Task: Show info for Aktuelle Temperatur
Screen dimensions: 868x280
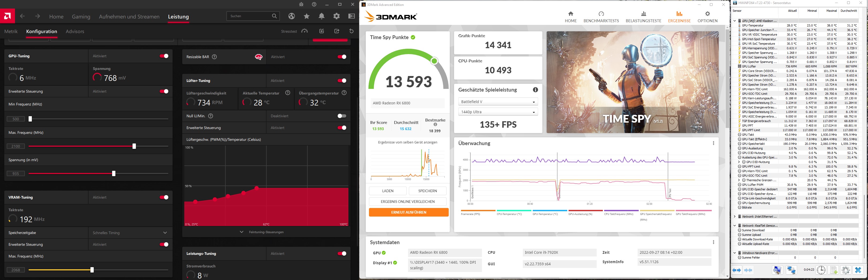Action: pos(288,93)
